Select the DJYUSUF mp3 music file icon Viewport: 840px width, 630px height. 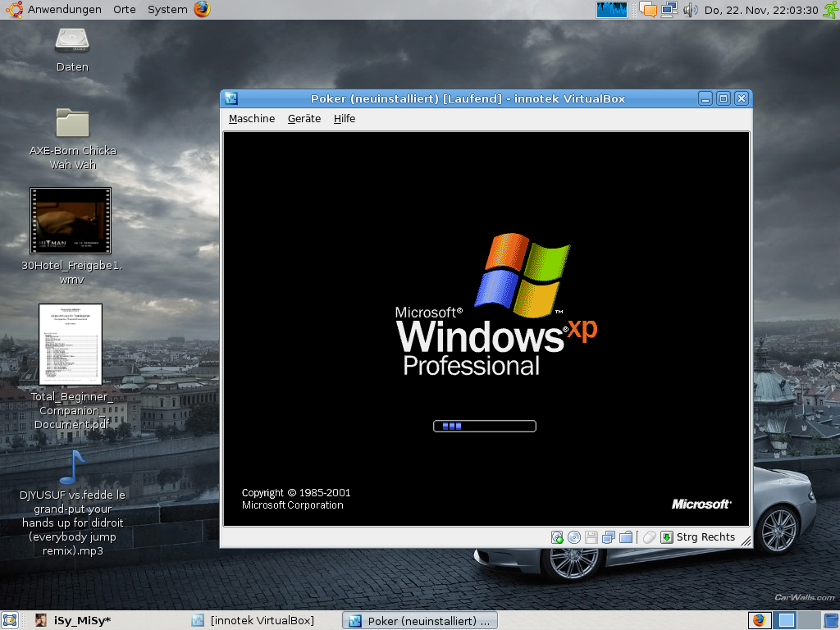(x=72, y=467)
